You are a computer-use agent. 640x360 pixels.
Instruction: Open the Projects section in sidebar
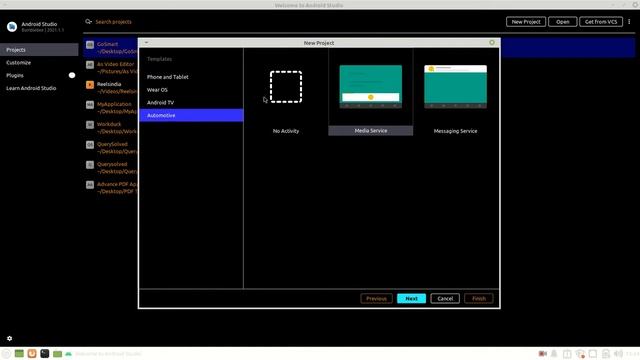click(x=39, y=50)
